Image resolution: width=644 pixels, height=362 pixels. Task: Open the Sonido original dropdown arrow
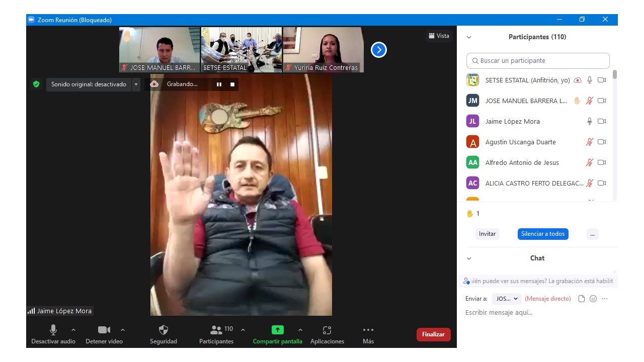(x=136, y=84)
